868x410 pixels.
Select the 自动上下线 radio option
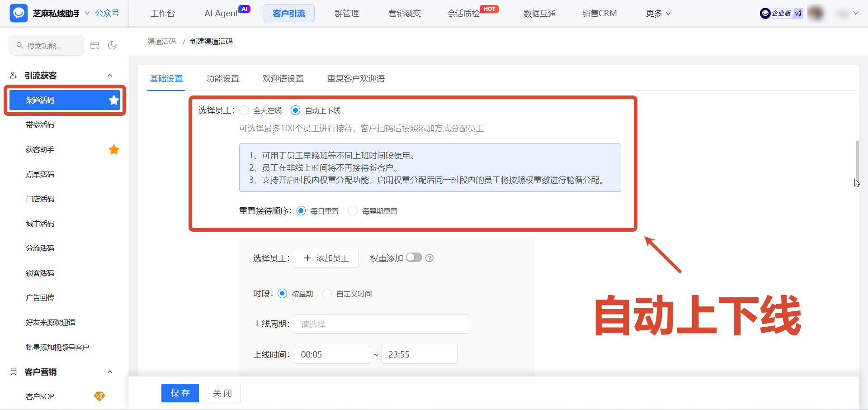(x=295, y=110)
